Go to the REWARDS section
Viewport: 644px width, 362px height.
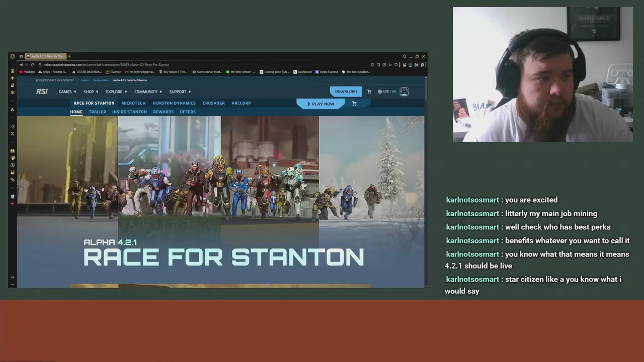(163, 112)
